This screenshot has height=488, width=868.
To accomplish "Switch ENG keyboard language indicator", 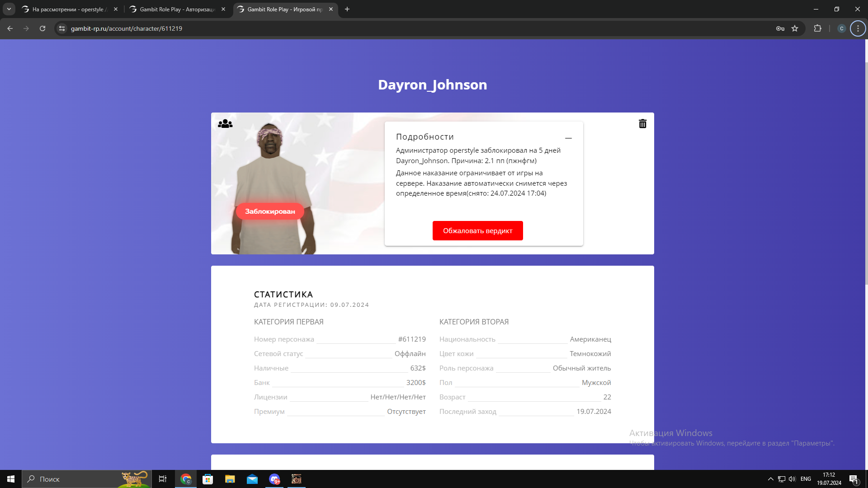I will tap(806, 479).
